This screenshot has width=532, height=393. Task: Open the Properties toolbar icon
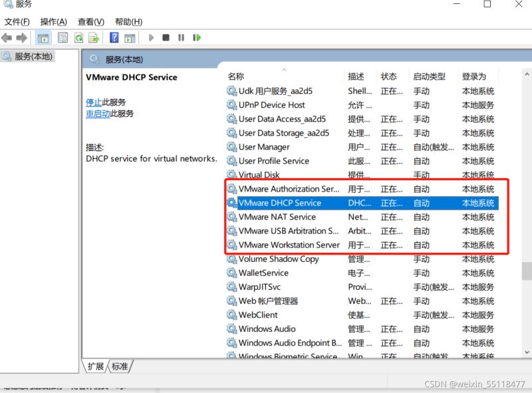[x=63, y=38]
